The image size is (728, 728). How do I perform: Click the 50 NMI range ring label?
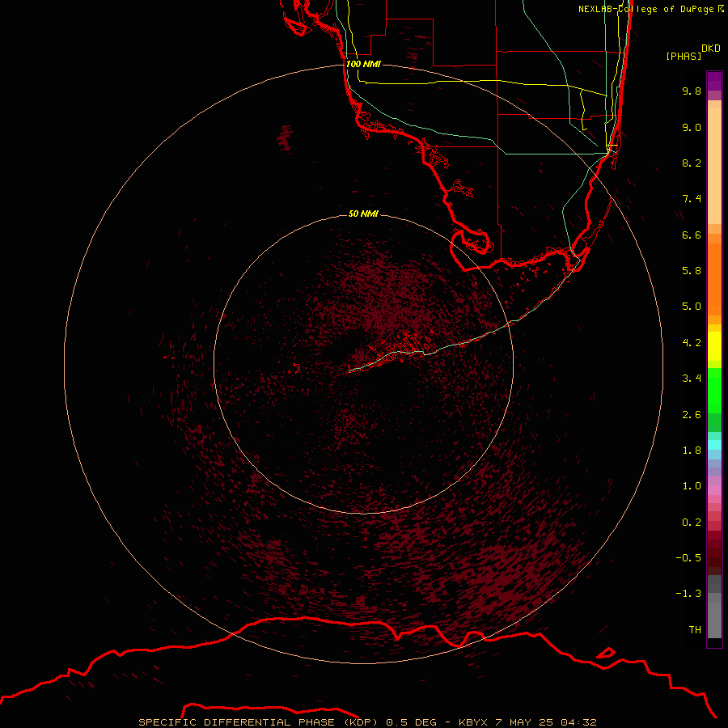pos(363,214)
